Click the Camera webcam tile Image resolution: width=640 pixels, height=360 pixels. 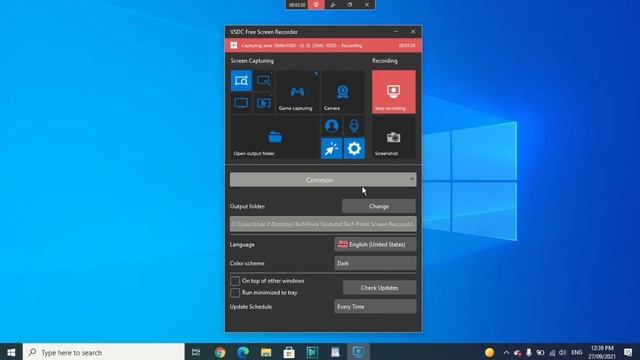pyautogui.click(x=342, y=92)
